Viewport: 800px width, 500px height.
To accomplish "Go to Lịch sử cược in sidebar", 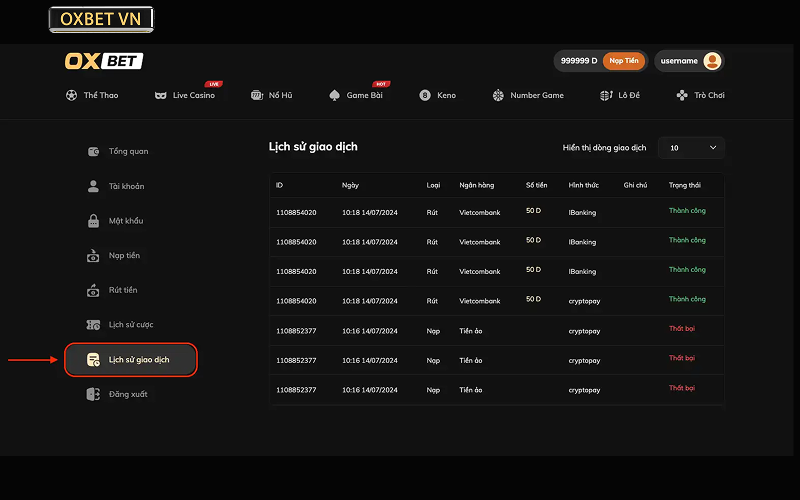I will 130,325.
